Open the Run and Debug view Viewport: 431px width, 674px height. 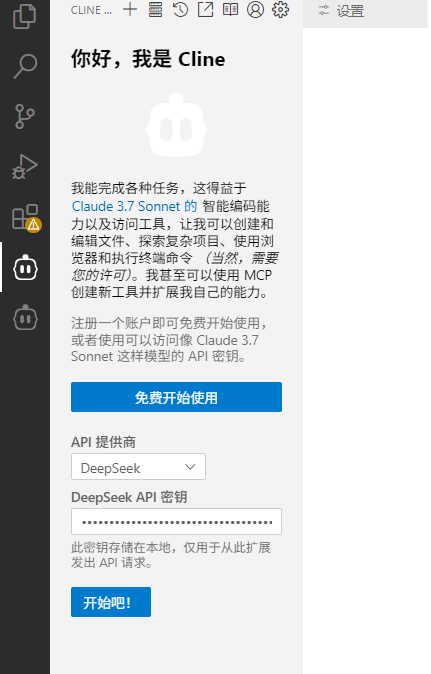pos(25,166)
